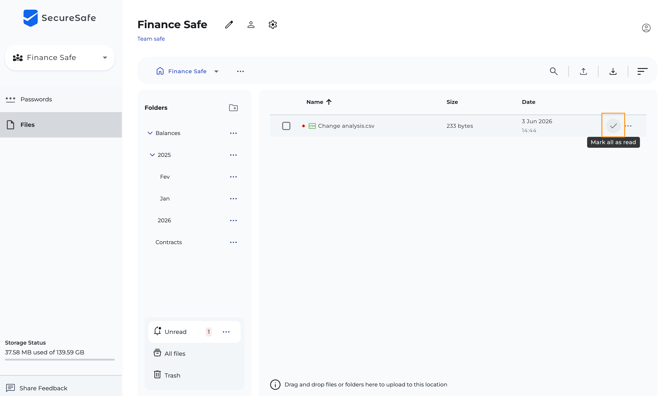The width and height of the screenshot is (670, 396).
Task: Open the sort options icon
Action: [x=642, y=71]
